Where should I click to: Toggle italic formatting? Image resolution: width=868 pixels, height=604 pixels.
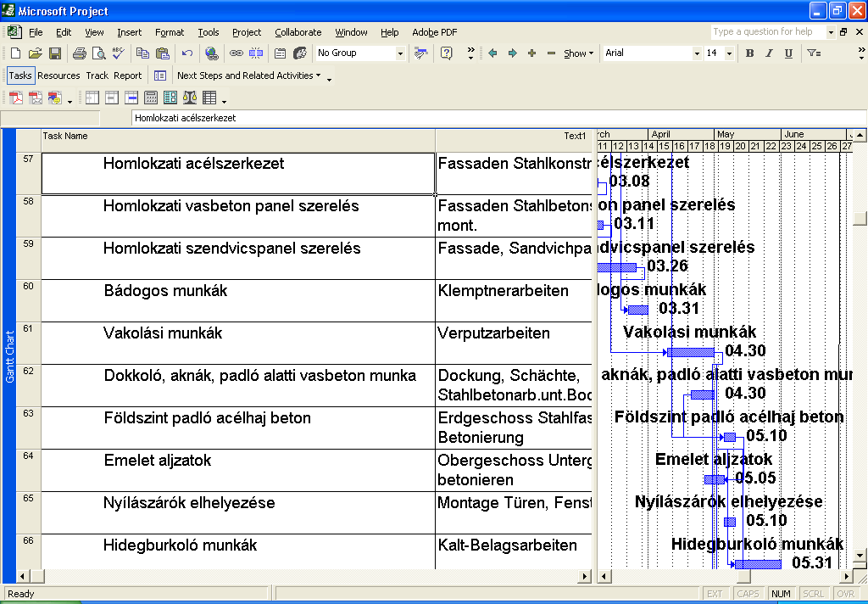point(769,53)
